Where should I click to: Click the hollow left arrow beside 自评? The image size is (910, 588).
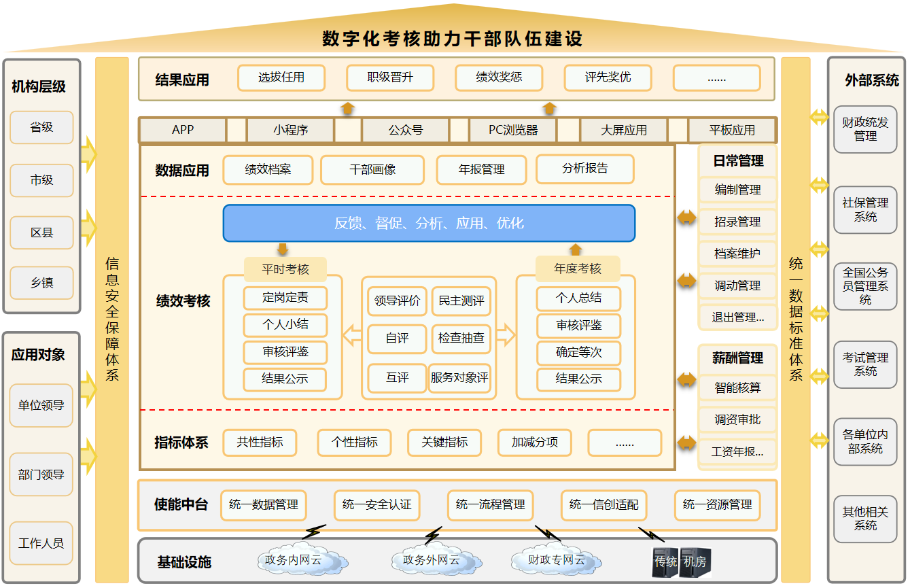click(352, 335)
